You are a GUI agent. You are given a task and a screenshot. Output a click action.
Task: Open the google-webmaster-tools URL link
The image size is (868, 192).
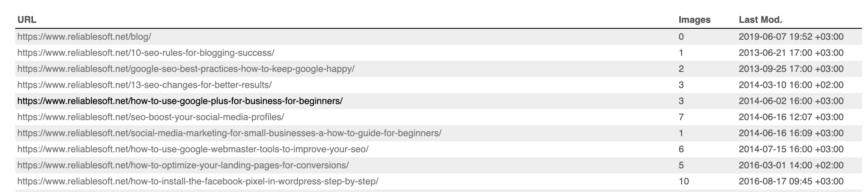click(193, 149)
